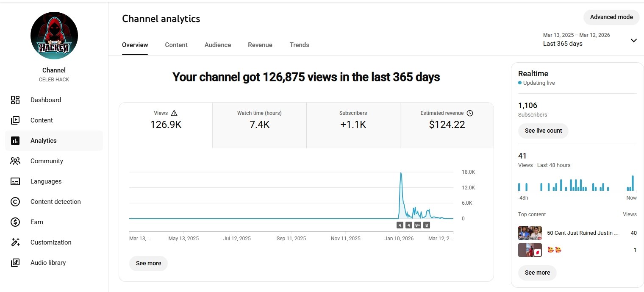This screenshot has width=644, height=292.
Task: Open the Revenue tab
Action: (260, 45)
